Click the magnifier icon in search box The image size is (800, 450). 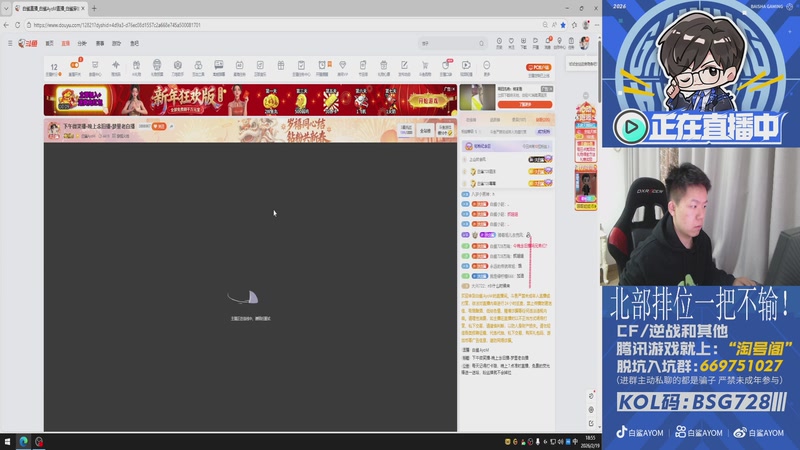coord(481,43)
